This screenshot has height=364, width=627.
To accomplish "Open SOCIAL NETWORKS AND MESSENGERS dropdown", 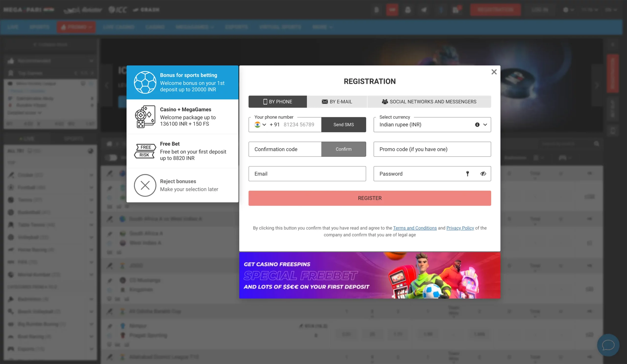I will click(429, 101).
